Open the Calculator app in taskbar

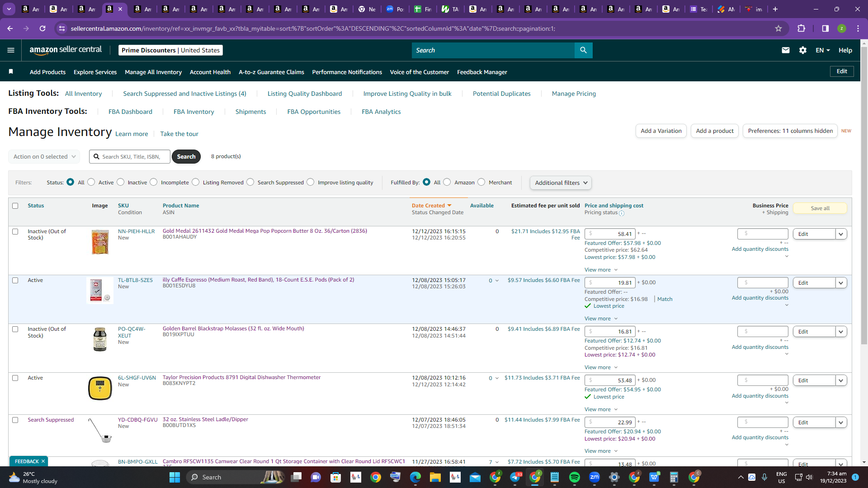674,477
